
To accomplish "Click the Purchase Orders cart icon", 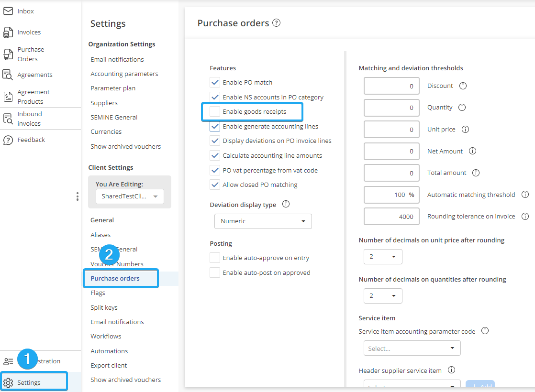I will (8, 54).
